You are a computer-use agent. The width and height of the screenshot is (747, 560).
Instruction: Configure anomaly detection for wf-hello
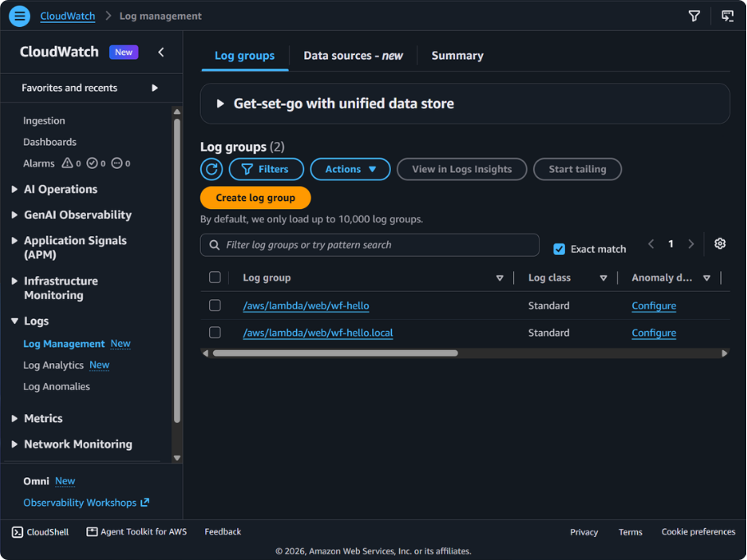coord(654,306)
